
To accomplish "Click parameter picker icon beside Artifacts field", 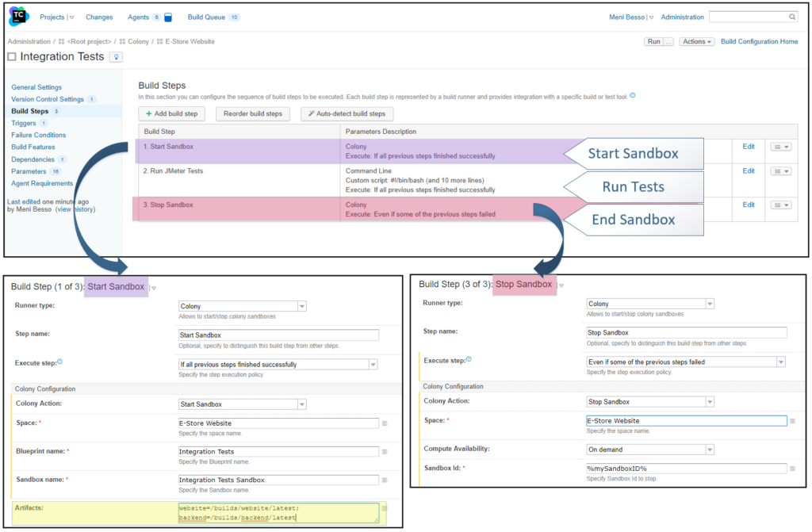I will (385, 508).
